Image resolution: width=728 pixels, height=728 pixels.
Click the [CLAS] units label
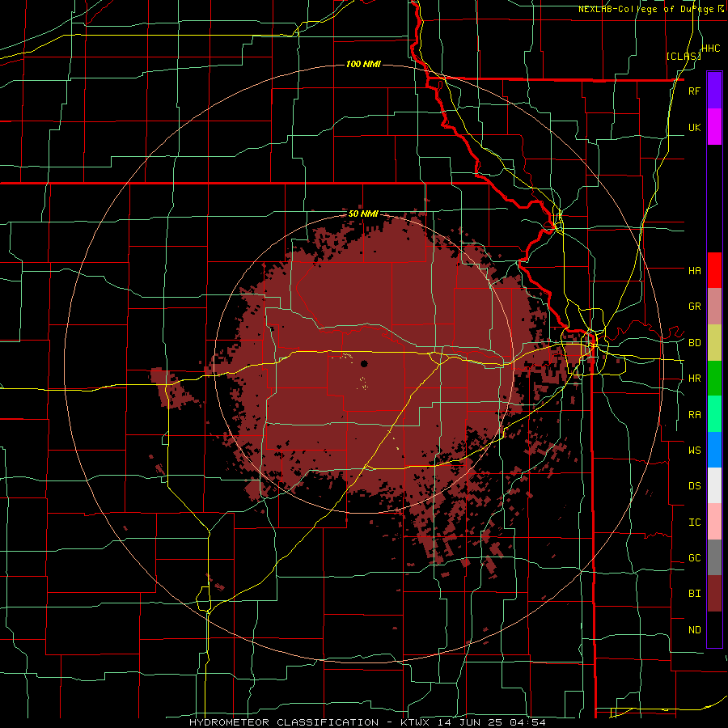pyautogui.click(x=684, y=56)
